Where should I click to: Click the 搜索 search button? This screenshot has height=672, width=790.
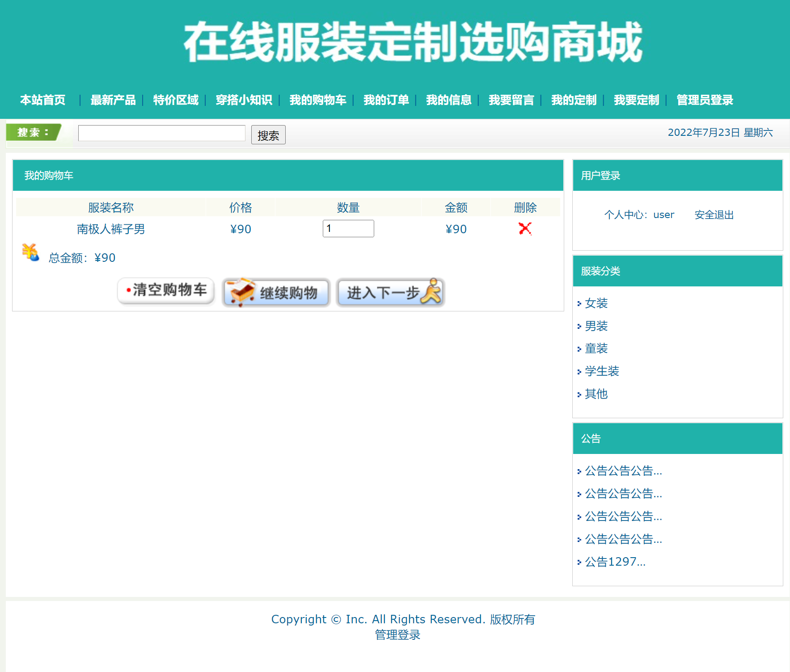pos(268,135)
